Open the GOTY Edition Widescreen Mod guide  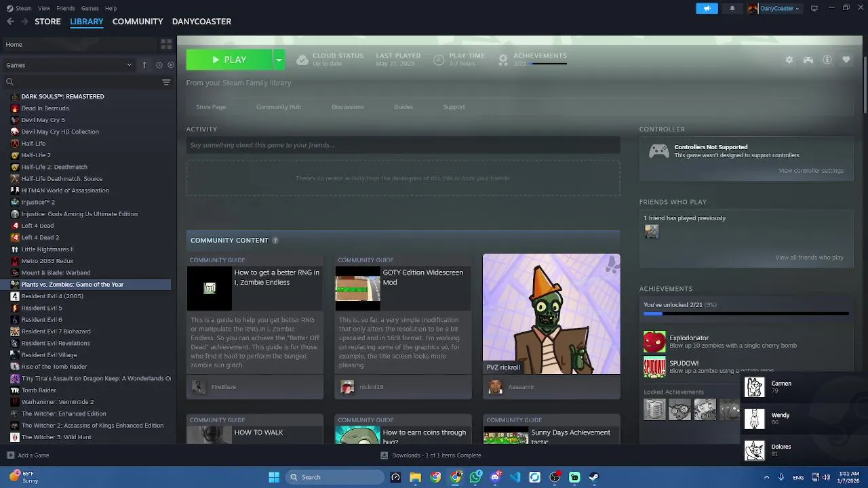point(403,327)
